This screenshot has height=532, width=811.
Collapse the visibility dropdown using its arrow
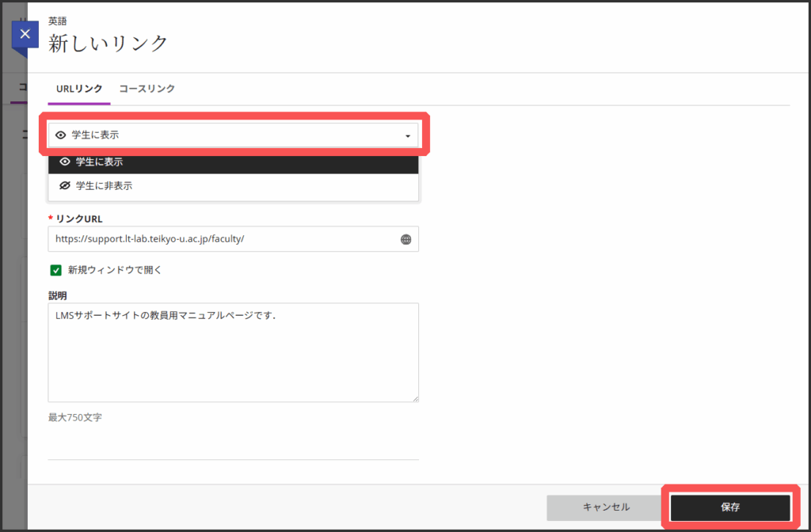(407, 136)
